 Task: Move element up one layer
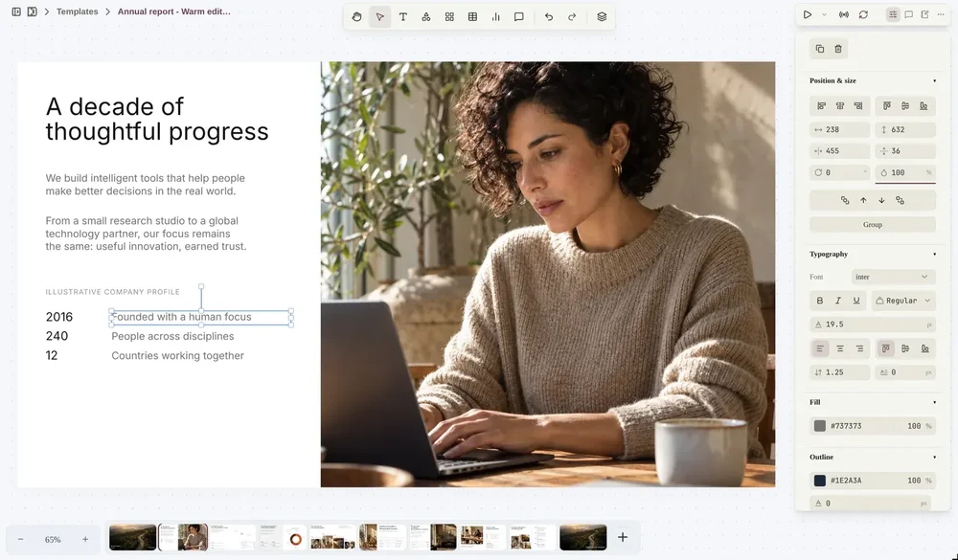pos(863,200)
